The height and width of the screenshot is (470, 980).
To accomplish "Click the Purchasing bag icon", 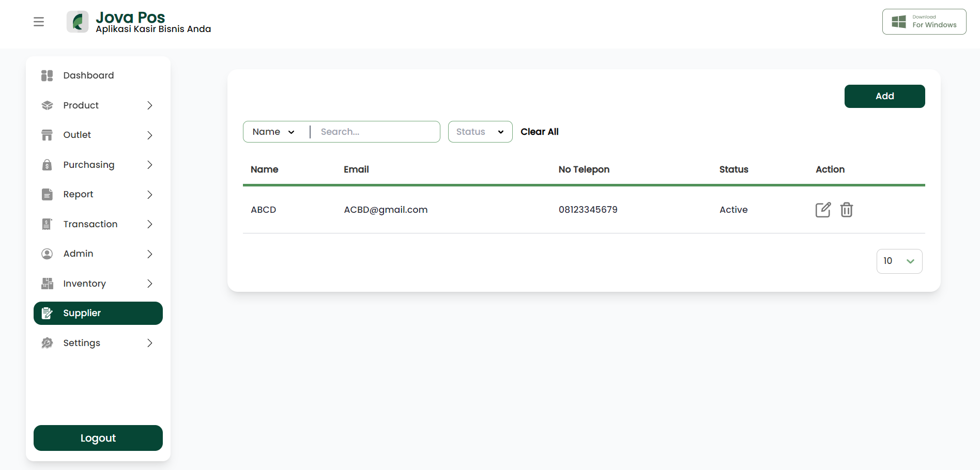I will [47, 165].
